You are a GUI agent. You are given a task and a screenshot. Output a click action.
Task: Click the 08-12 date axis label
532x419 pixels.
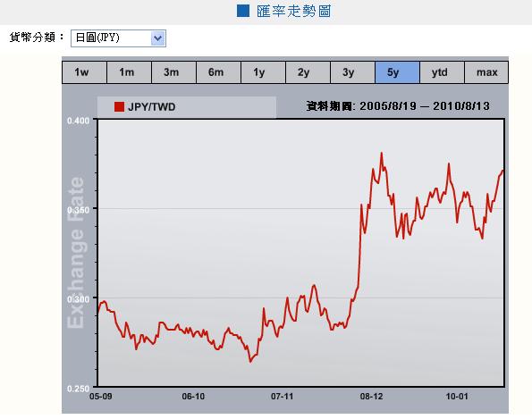[371, 397]
